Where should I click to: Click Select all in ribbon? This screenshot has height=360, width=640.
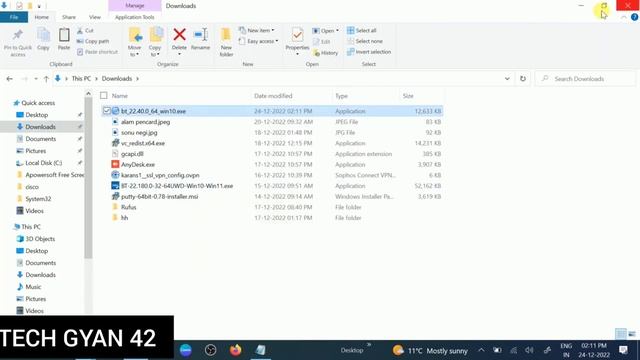(x=362, y=31)
